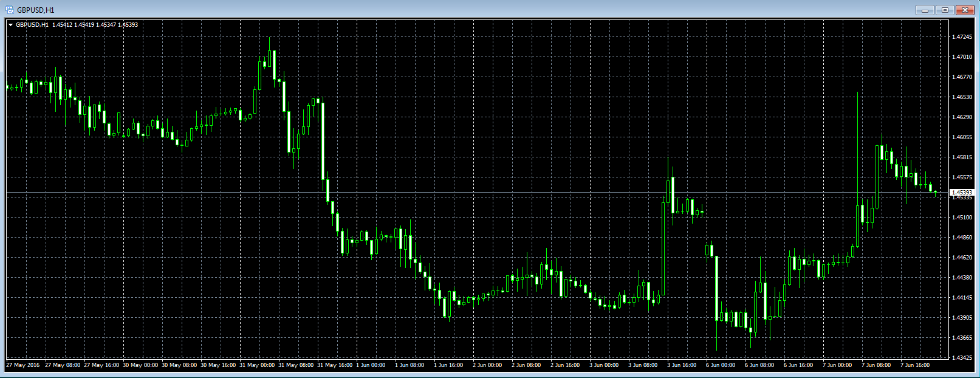Click the 1.44620 price scale label
The image size is (980, 378).
pyautogui.click(x=962, y=258)
